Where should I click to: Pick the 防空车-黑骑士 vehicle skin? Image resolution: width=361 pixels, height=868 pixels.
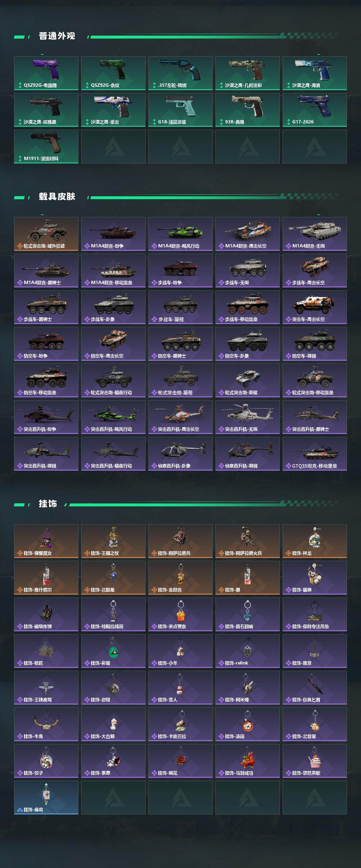tap(180, 344)
